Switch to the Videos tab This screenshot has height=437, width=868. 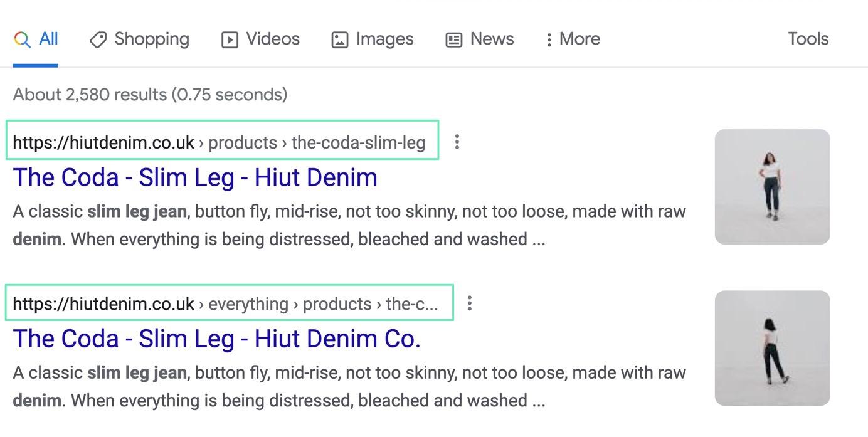[x=260, y=39]
